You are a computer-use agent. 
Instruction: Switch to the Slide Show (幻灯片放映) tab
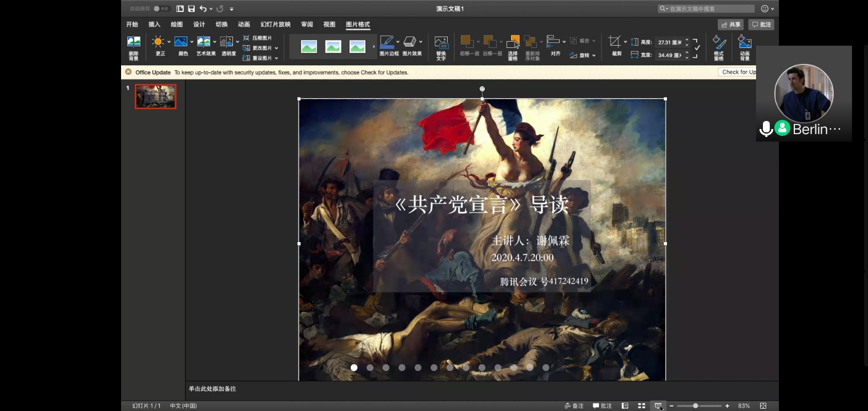click(x=275, y=25)
